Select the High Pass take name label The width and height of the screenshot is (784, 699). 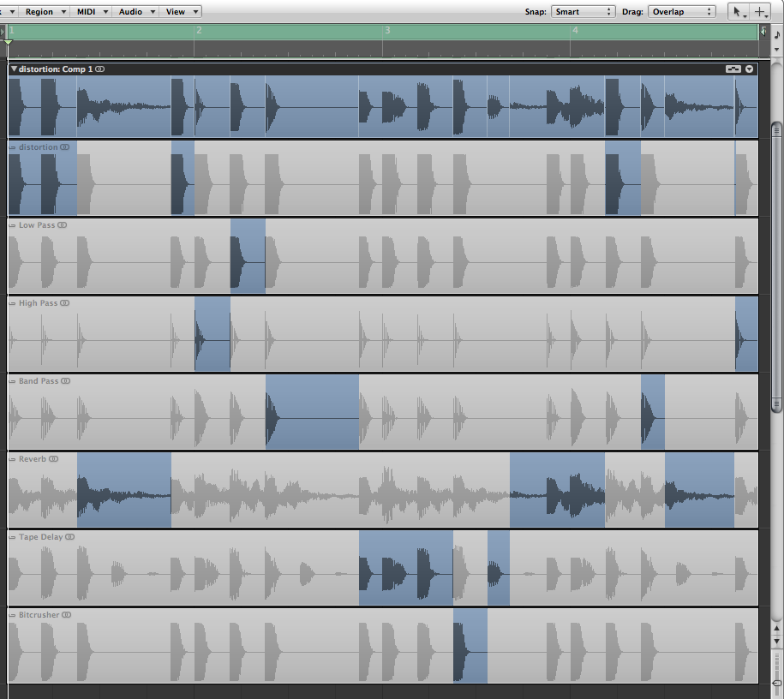38,303
